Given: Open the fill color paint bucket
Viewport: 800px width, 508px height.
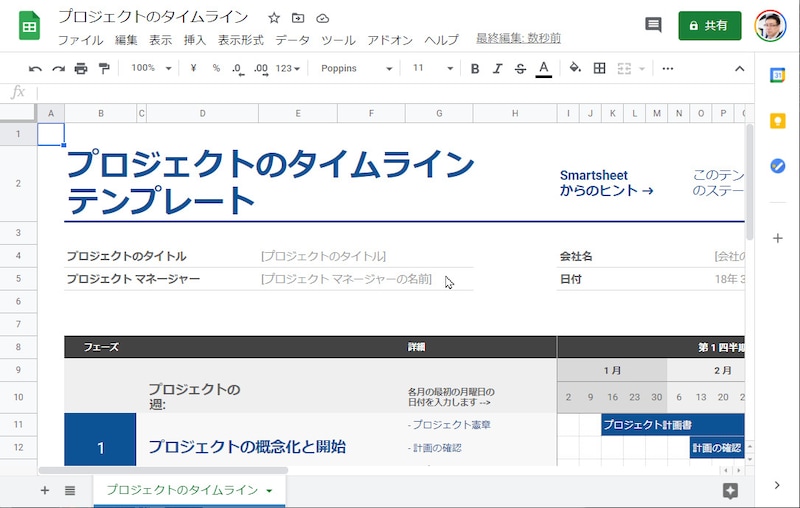Looking at the screenshot, I should tap(574, 68).
